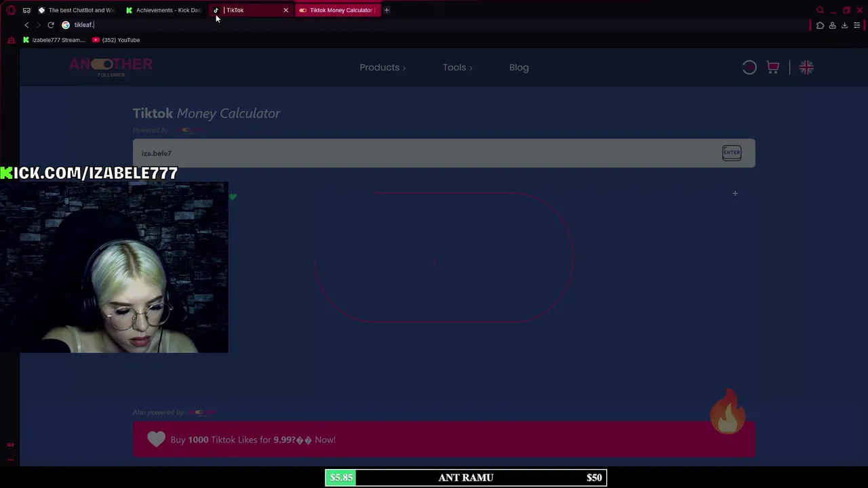The image size is (868, 488).
Task: Change language via UK flag icon
Action: pyautogui.click(x=806, y=67)
